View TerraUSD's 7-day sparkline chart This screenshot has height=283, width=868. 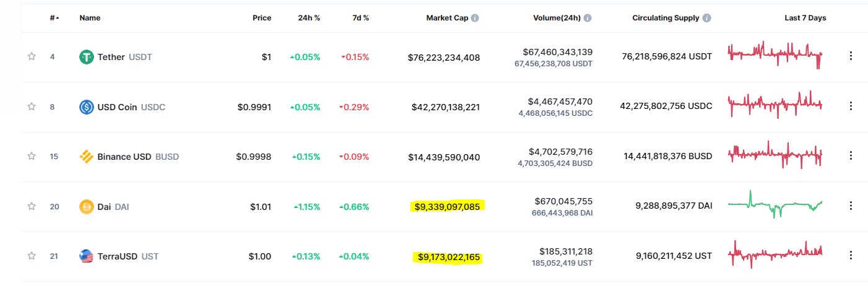[775, 254]
